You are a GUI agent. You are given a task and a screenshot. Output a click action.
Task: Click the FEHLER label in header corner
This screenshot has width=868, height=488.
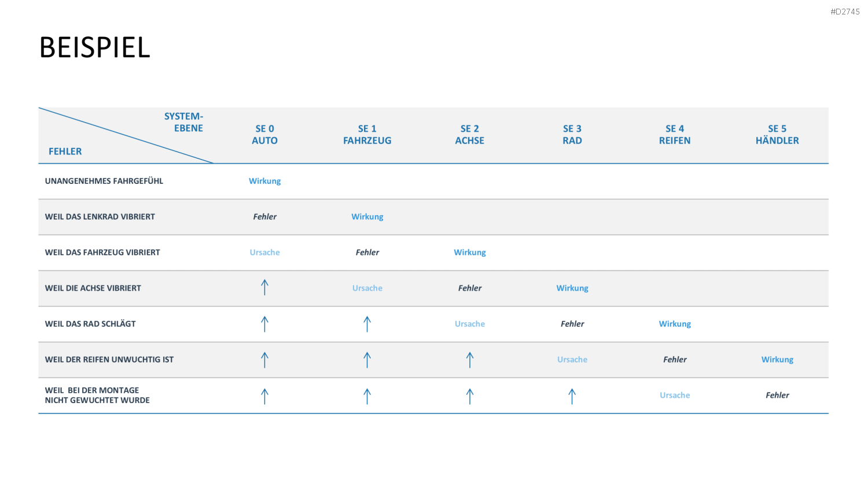pyautogui.click(x=65, y=151)
